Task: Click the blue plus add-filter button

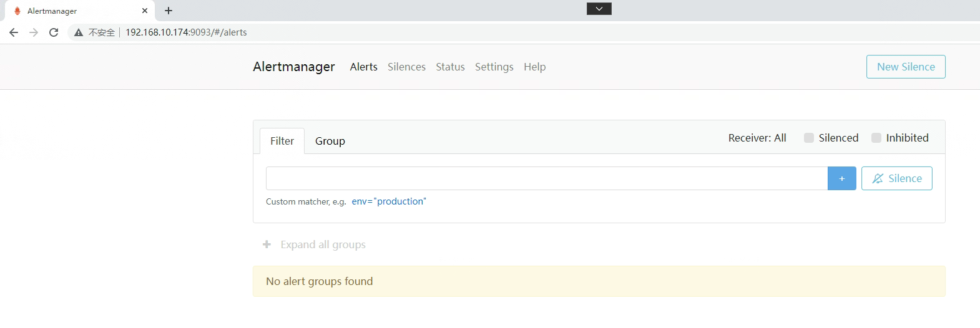Action: 841,178
